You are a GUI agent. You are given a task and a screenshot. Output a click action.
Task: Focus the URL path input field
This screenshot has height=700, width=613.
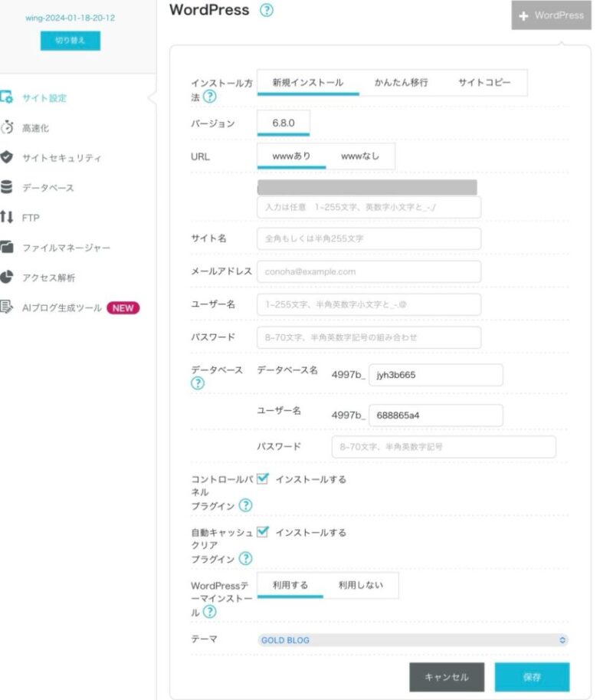tap(369, 207)
